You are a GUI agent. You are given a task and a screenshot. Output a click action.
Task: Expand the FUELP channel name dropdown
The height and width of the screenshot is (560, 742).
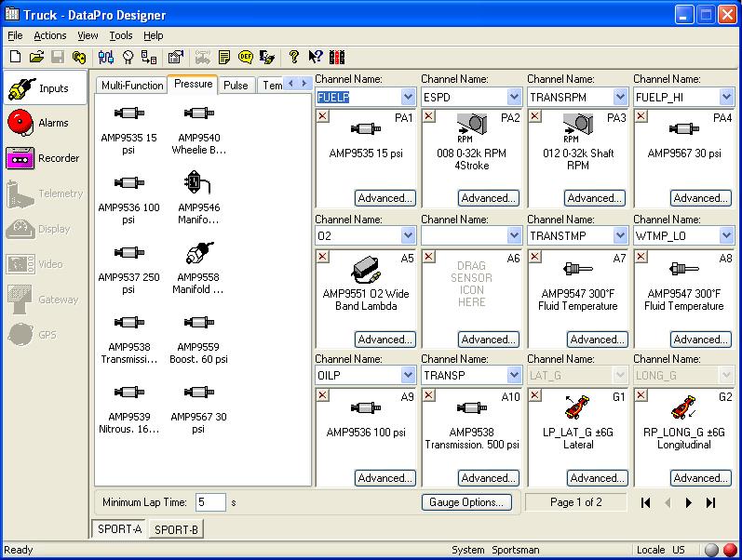pyautogui.click(x=408, y=97)
